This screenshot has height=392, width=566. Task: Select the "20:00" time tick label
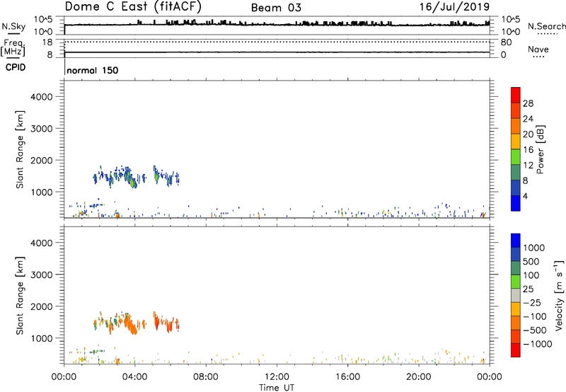tap(419, 377)
